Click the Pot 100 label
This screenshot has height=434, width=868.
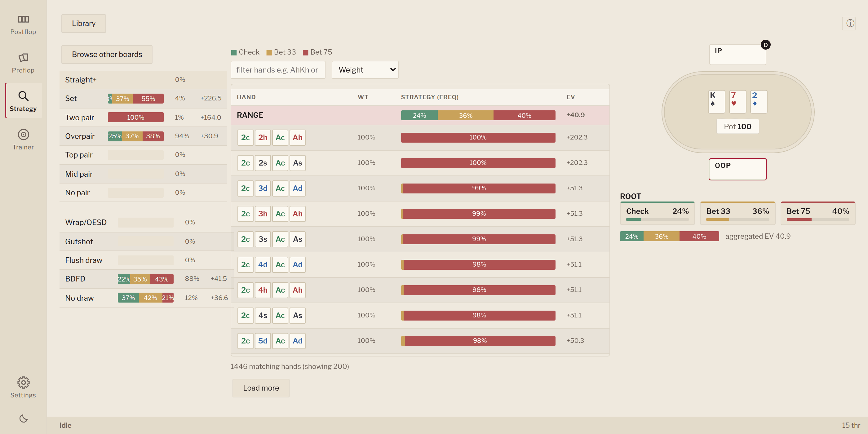click(x=737, y=126)
